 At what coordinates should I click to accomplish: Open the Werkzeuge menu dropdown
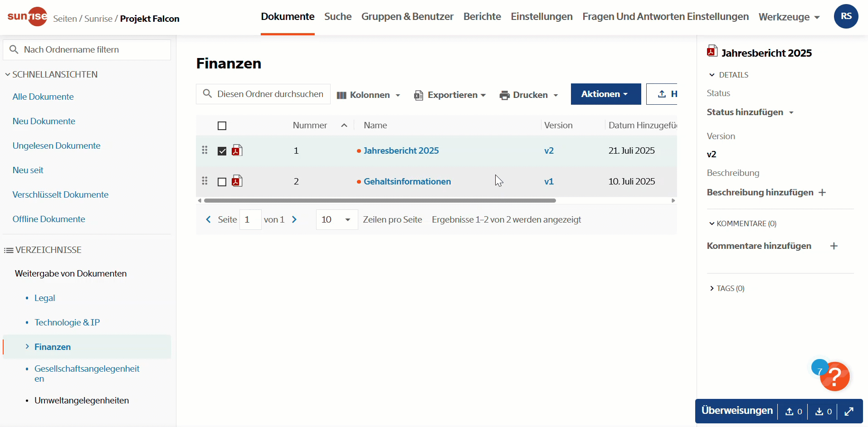pos(789,17)
